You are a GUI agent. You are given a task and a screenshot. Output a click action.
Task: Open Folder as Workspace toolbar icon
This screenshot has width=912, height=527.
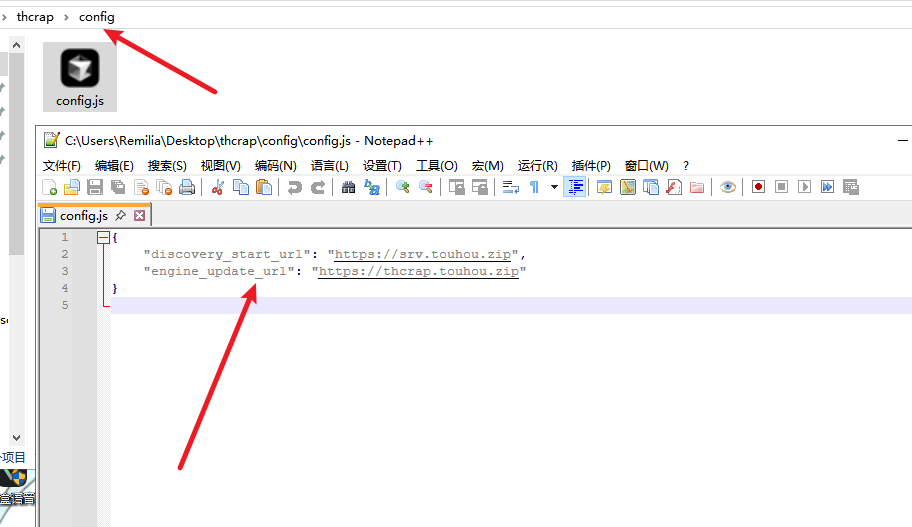coord(697,187)
